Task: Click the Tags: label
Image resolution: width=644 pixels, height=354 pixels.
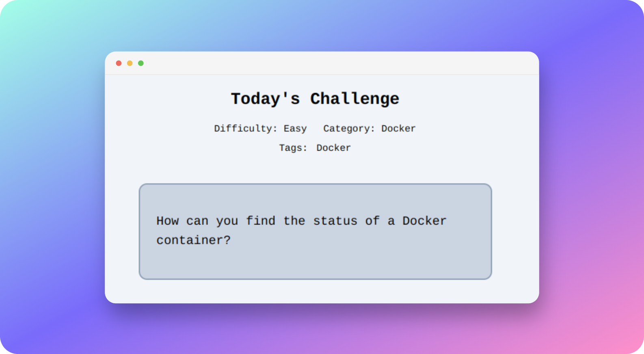Action: pos(293,148)
